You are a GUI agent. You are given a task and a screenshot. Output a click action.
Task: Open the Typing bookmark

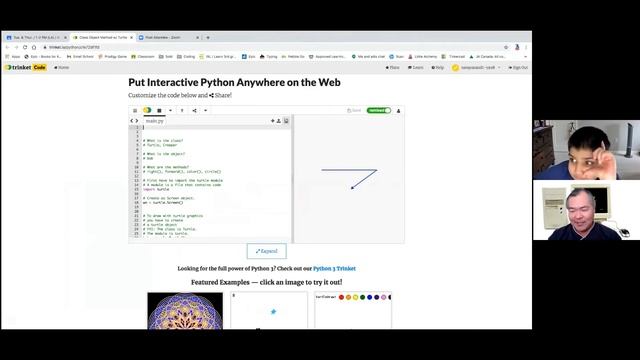pos(269,57)
